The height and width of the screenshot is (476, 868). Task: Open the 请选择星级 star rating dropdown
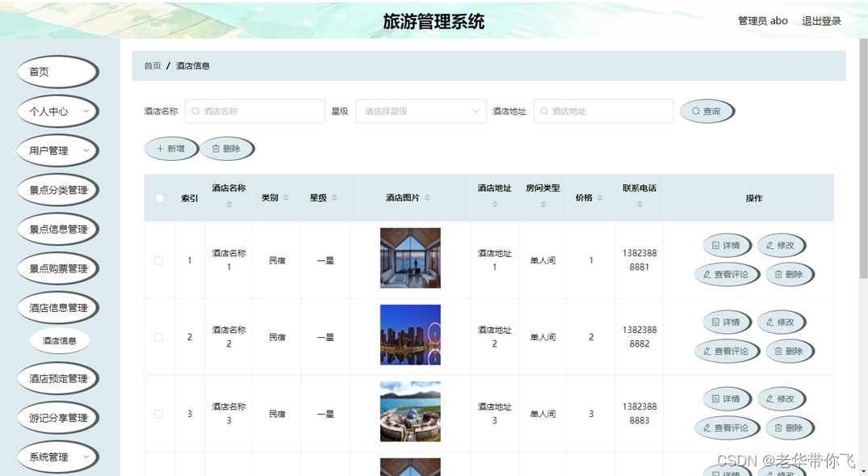coord(421,111)
